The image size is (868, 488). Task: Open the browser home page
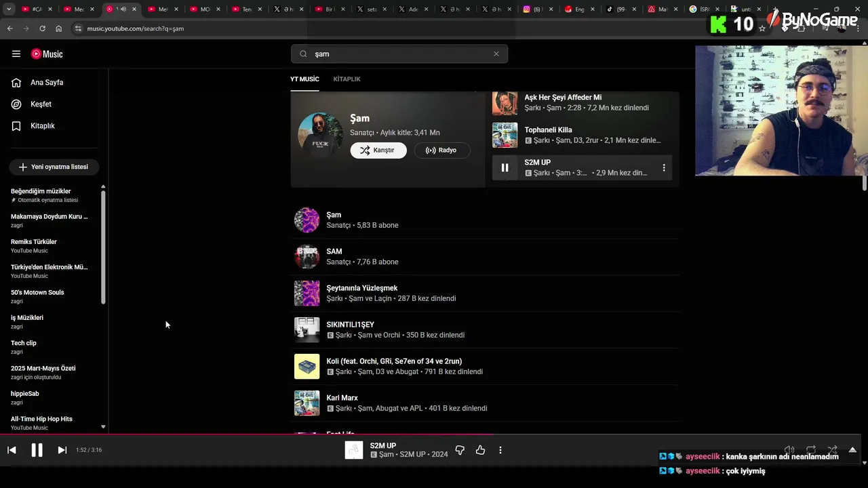(x=58, y=28)
